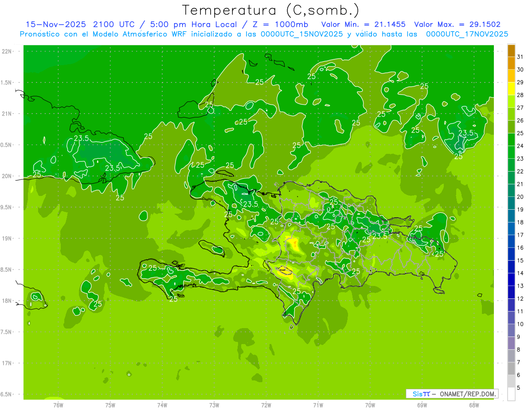Click the colorbar label "29"

520,82
